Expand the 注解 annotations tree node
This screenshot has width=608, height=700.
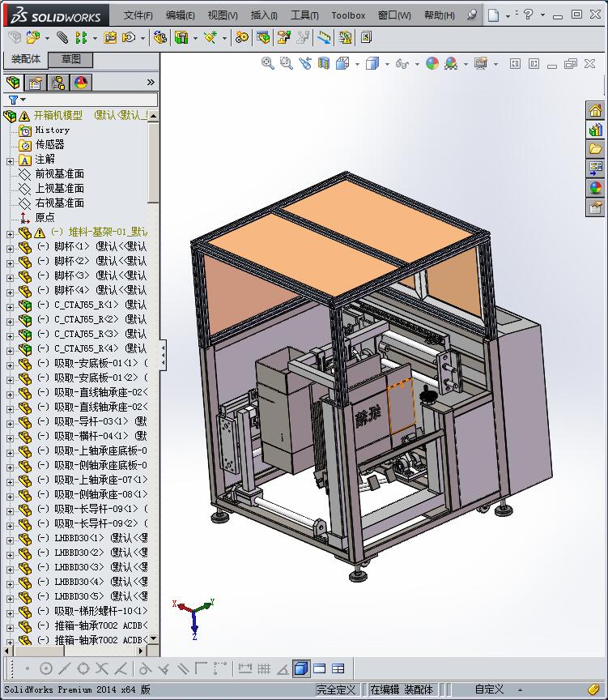pos(11,161)
